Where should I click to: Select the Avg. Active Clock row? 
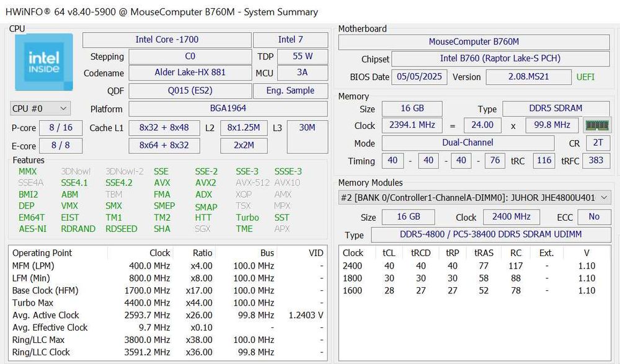(x=167, y=316)
